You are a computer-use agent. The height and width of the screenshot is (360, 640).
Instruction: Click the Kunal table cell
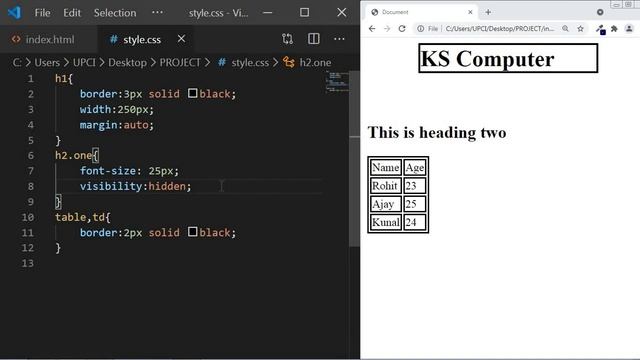(386, 222)
